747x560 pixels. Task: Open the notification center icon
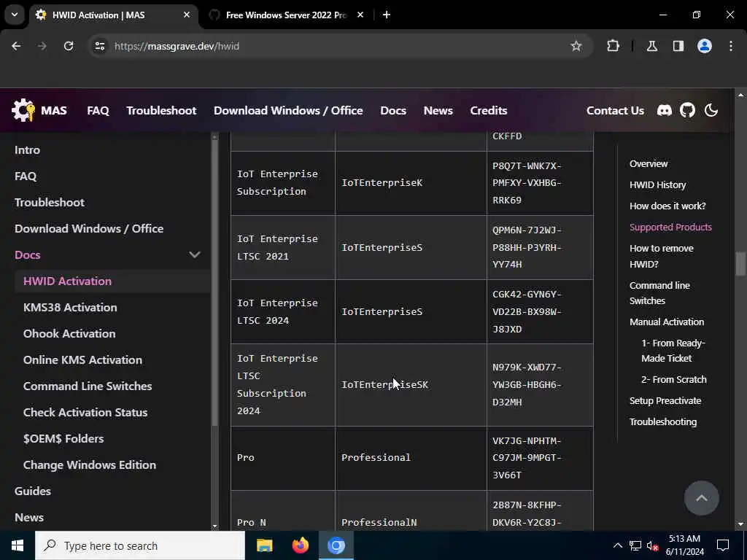coord(723,545)
